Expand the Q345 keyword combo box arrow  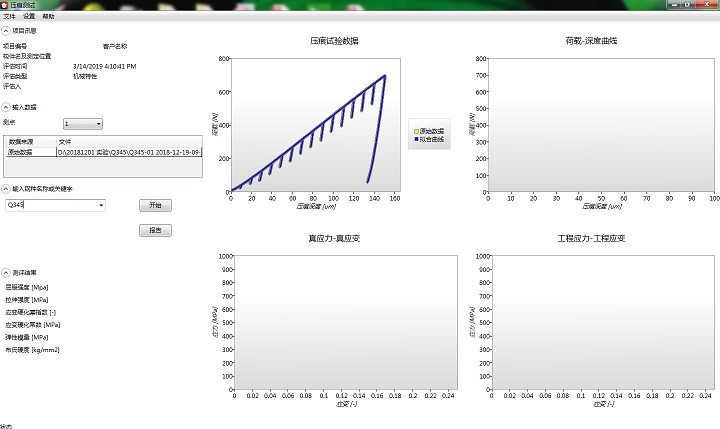(101, 205)
